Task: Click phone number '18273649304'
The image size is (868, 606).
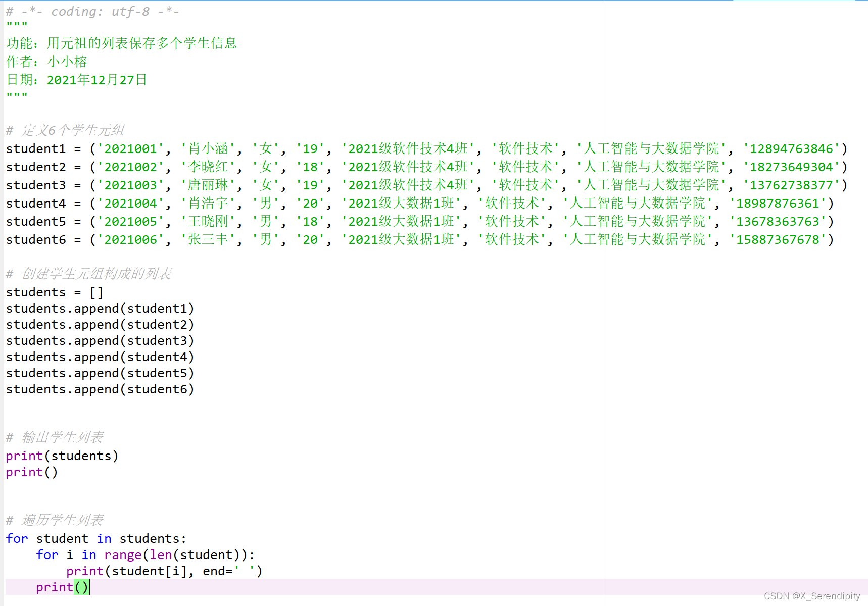Action: click(x=791, y=167)
